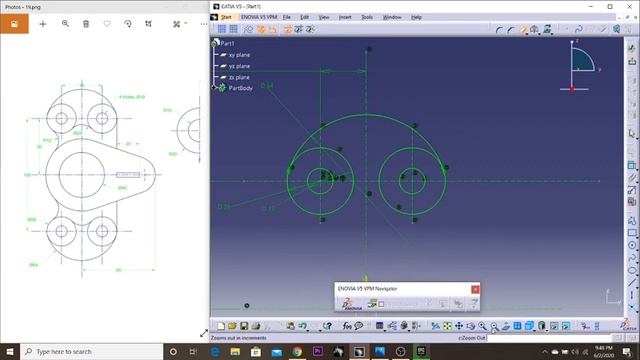Click the Zoom In magnifier icon
The width and height of the screenshot is (640, 360).
tap(482, 326)
